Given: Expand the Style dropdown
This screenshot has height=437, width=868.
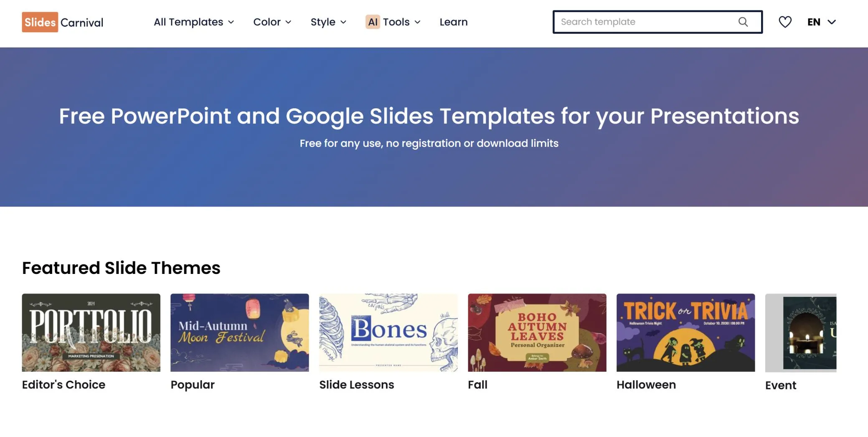Looking at the screenshot, I should pyautogui.click(x=328, y=22).
